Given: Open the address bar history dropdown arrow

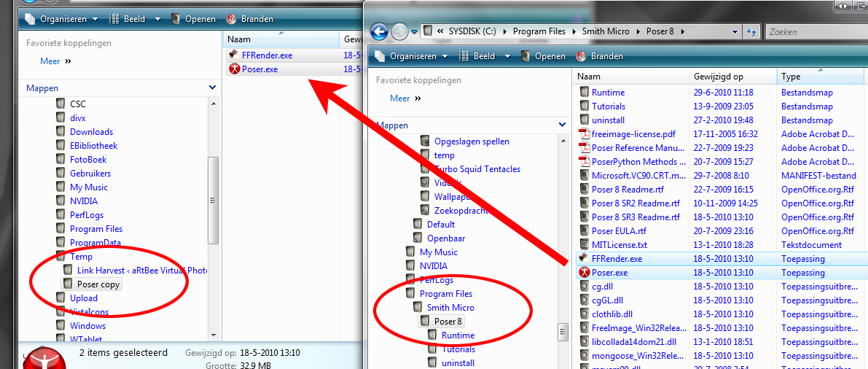Looking at the screenshot, I should tap(735, 31).
